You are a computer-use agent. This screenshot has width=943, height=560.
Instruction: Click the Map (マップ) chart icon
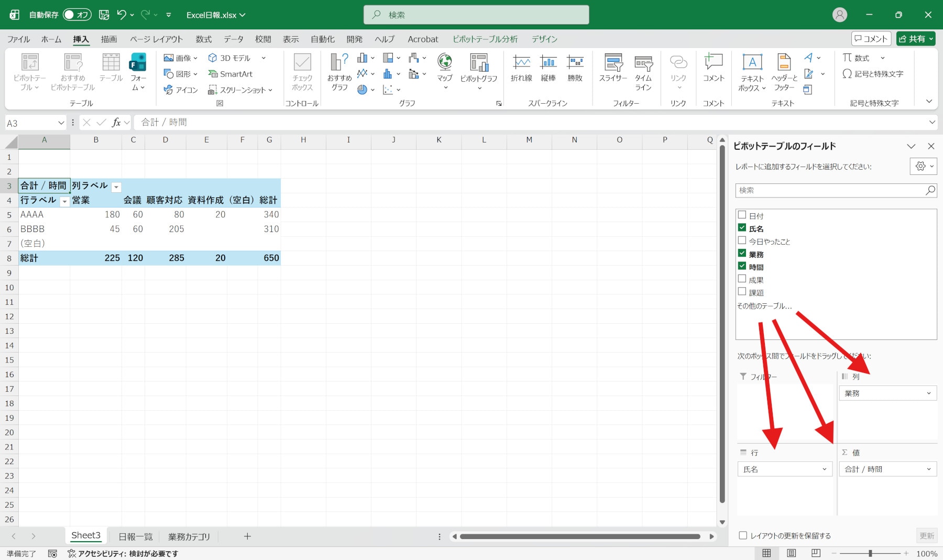coord(445,68)
